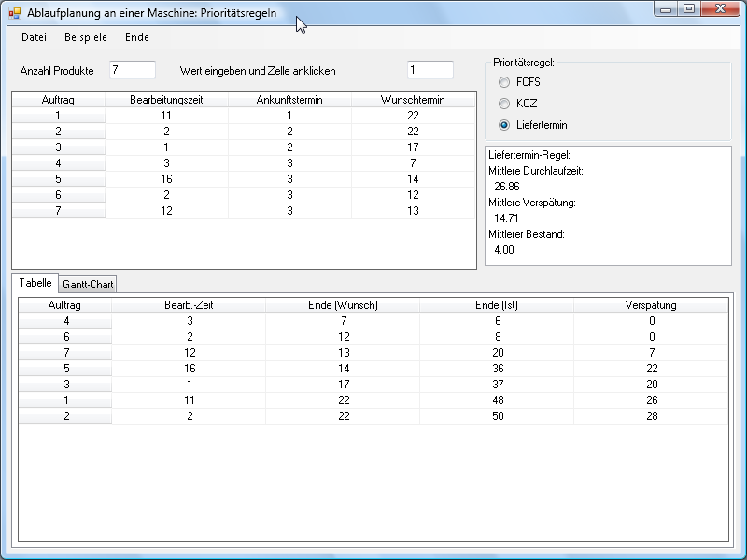Select row header for Auftrag 7 in upper table

click(x=58, y=211)
